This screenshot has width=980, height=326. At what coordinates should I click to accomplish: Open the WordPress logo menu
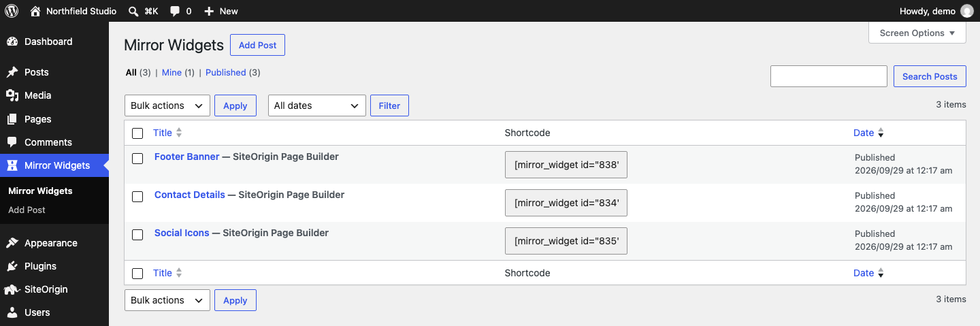tap(11, 11)
